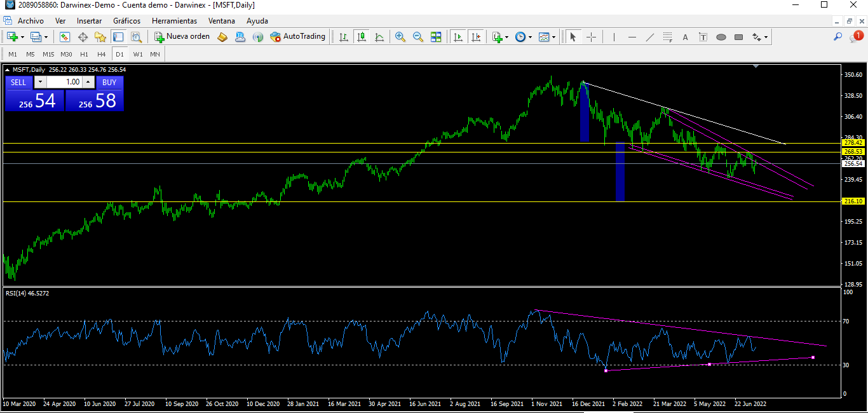Tile chart windows icon
This screenshot has width=868, height=413.
(x=436, y=37)
